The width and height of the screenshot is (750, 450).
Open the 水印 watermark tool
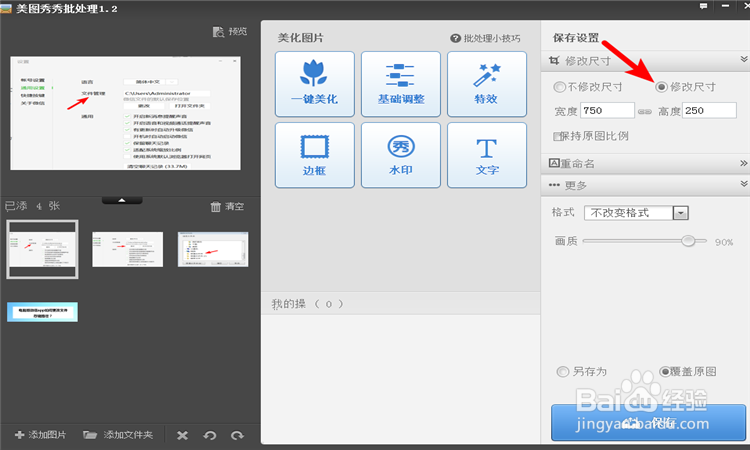[x=401, y=155]
